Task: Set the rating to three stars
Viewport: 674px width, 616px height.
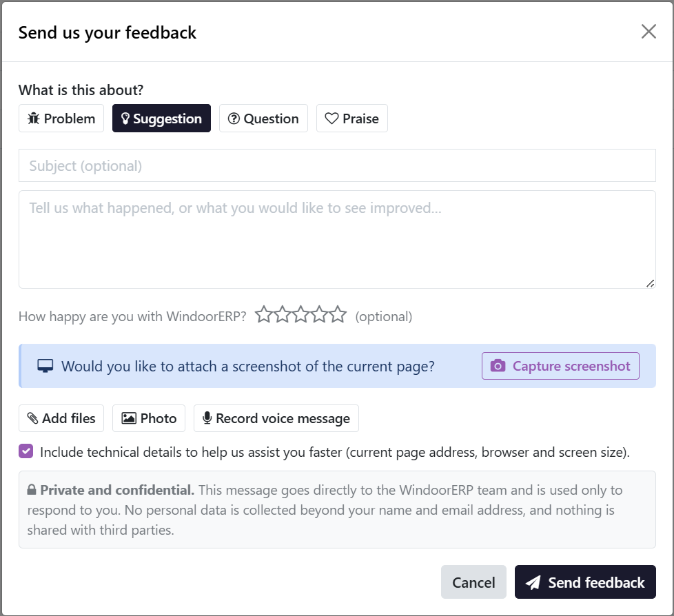Action: pos(301,315)
